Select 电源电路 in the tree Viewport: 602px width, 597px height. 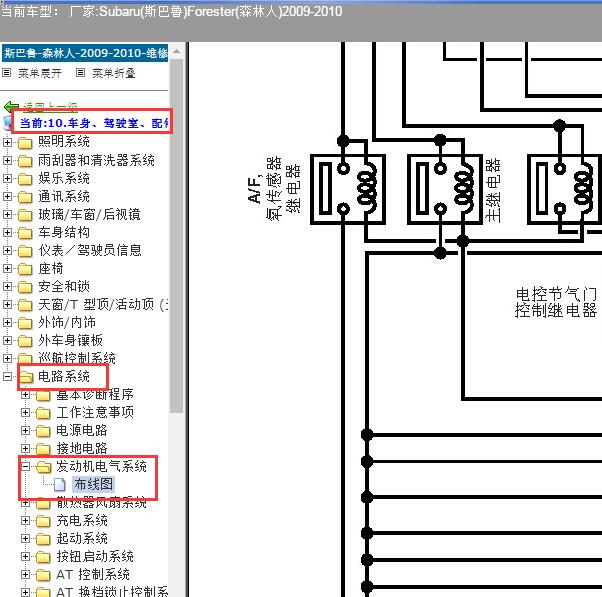[x=82, y=430]
